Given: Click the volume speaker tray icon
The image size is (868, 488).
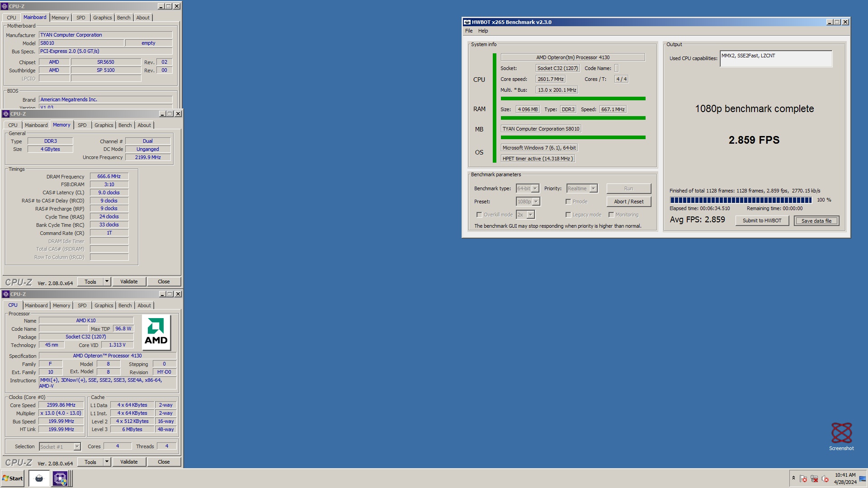Looking at the screenshot, I should tap(825, 479).
